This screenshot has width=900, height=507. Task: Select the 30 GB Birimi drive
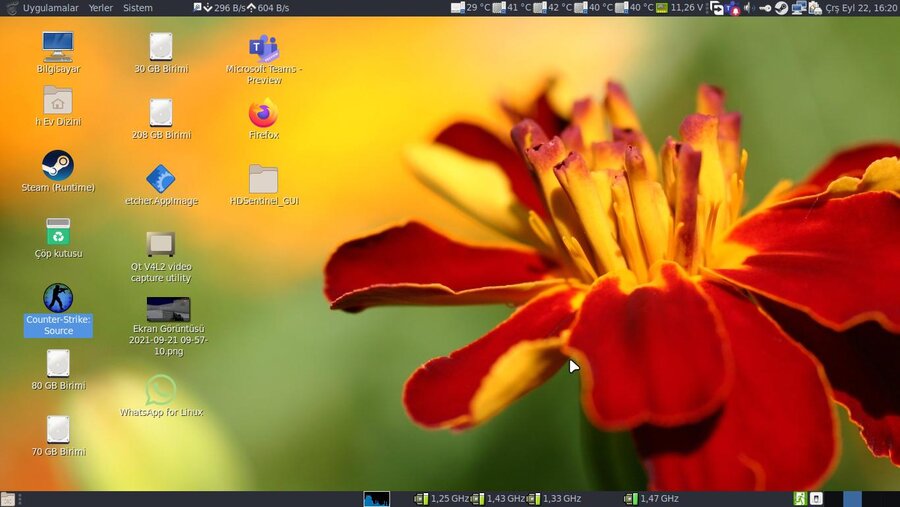(160, 47)
